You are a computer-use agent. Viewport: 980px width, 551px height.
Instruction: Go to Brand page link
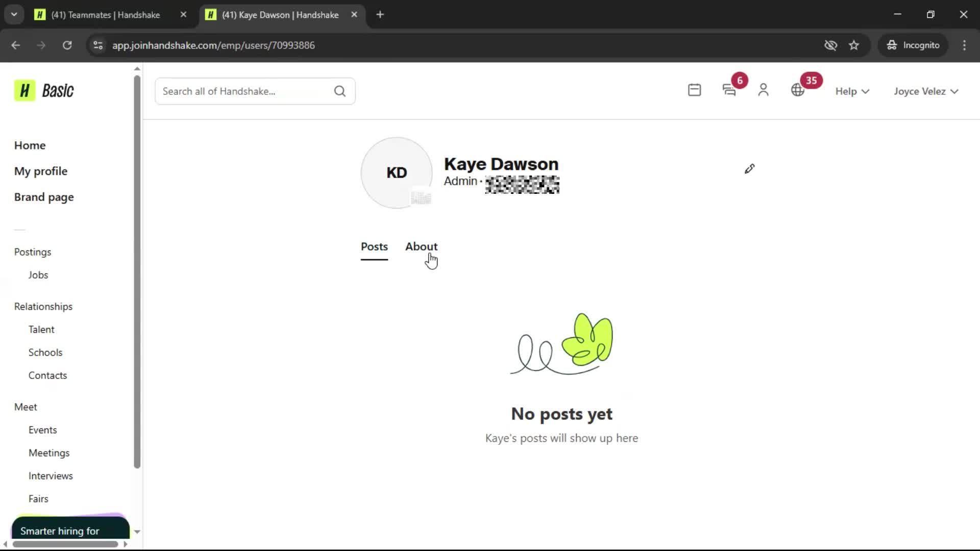[x=44, y=197]
